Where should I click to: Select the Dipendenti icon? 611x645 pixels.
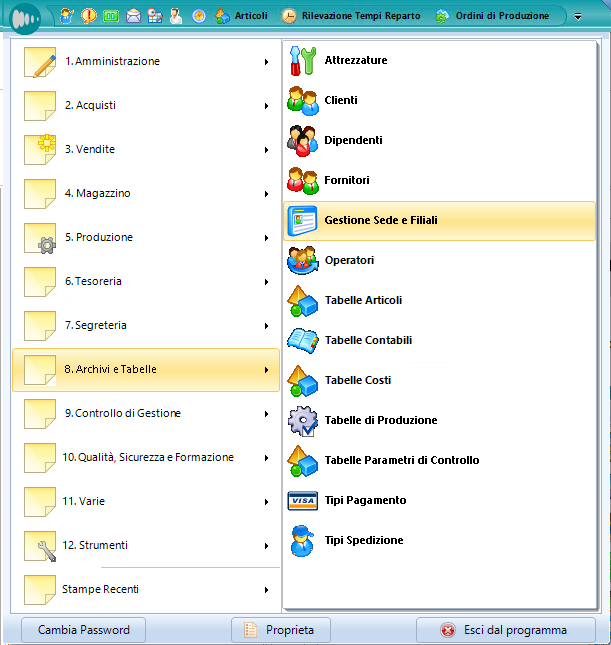[302, 141]
